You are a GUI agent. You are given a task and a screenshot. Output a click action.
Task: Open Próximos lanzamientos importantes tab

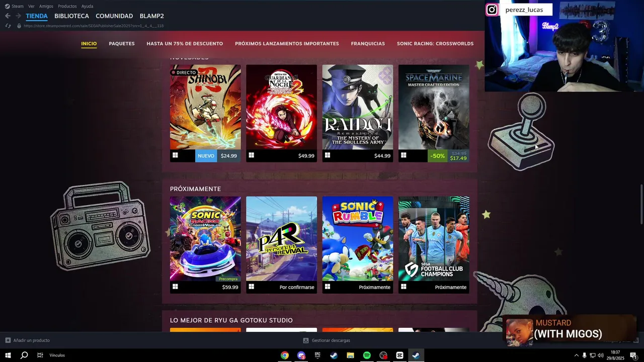click(287, 44)
